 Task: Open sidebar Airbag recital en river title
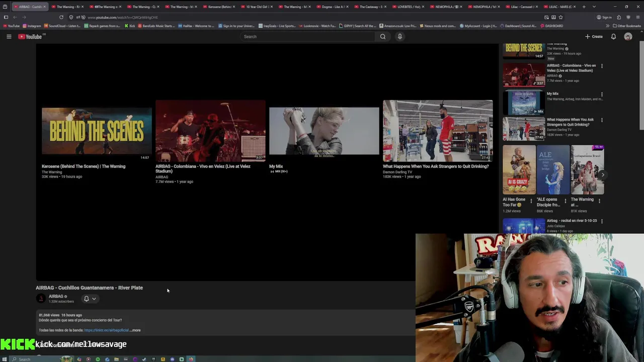click(x=572, y=221)
